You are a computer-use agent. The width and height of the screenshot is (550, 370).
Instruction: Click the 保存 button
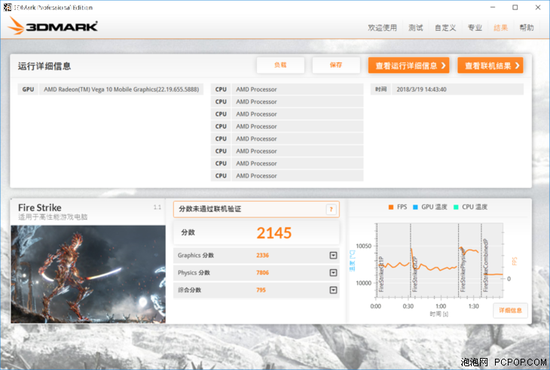click(336, 65)
